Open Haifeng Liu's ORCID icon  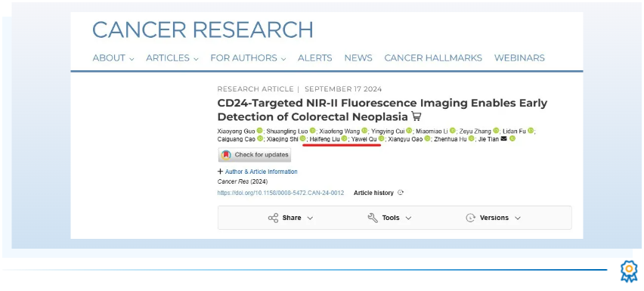click(x=344, y=139)
